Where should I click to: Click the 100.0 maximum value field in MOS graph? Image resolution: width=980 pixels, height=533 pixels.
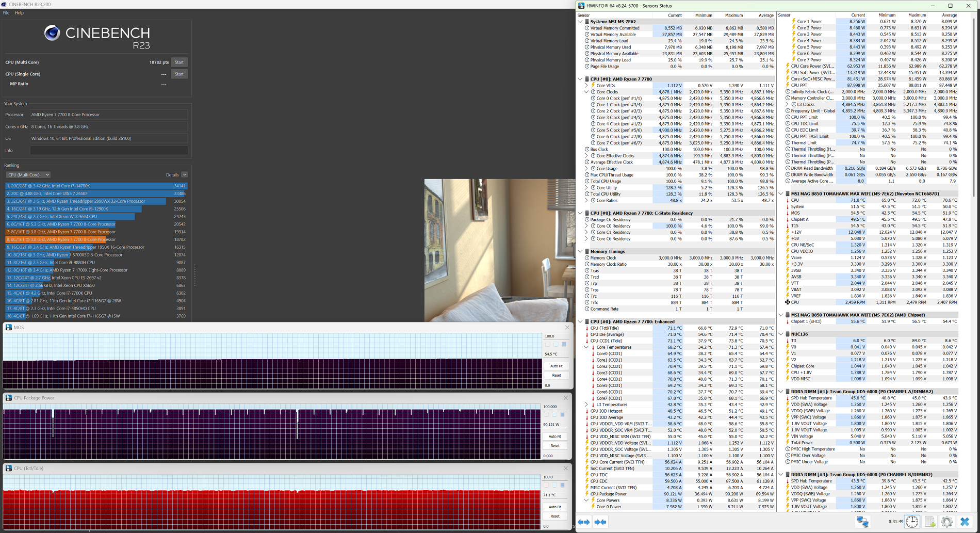pyautogui.click(x=556, y=336)
